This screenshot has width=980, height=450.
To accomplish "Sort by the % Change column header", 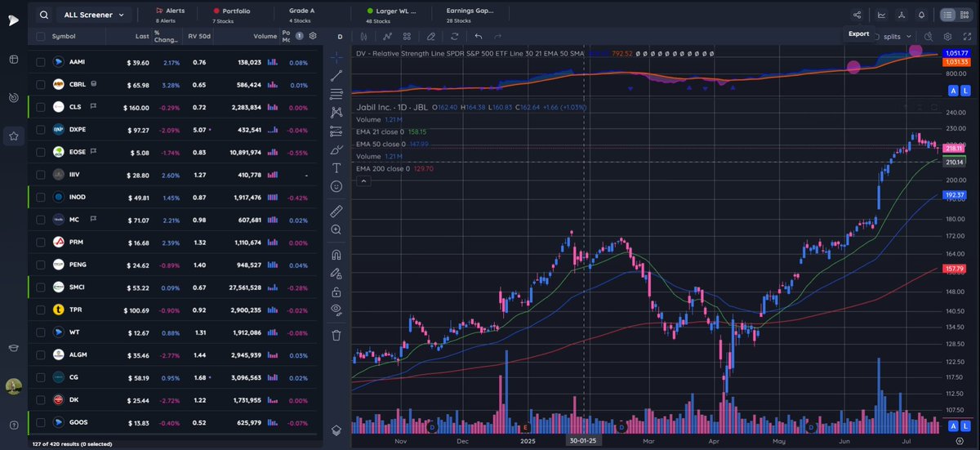I will click(167, 36).
